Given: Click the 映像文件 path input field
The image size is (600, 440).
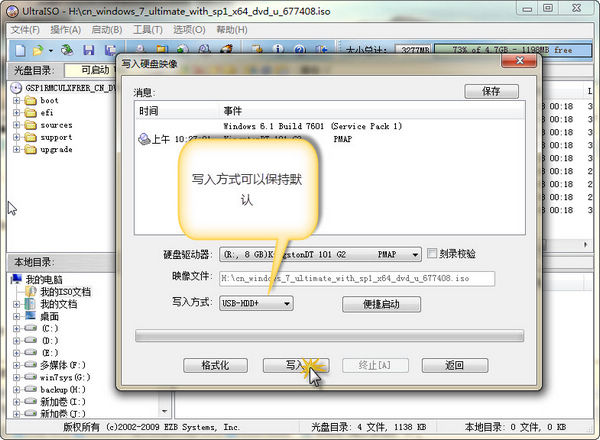Looking at the screenshot, I should (x=357, y=279).
